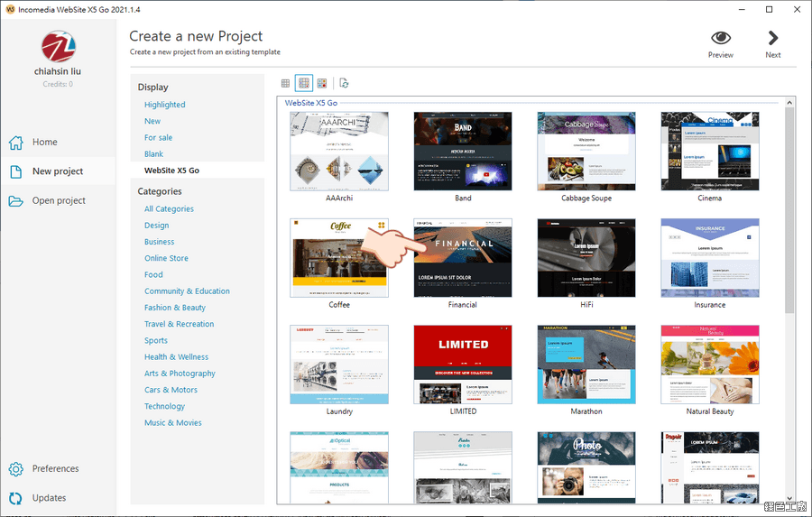
Task: Select the Food category
Action: pos(153,275)
